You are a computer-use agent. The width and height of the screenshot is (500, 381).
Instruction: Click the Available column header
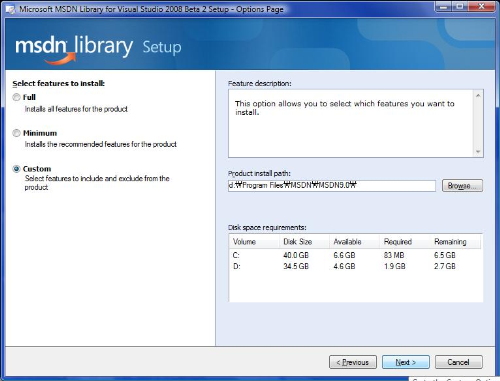(354, 242)
